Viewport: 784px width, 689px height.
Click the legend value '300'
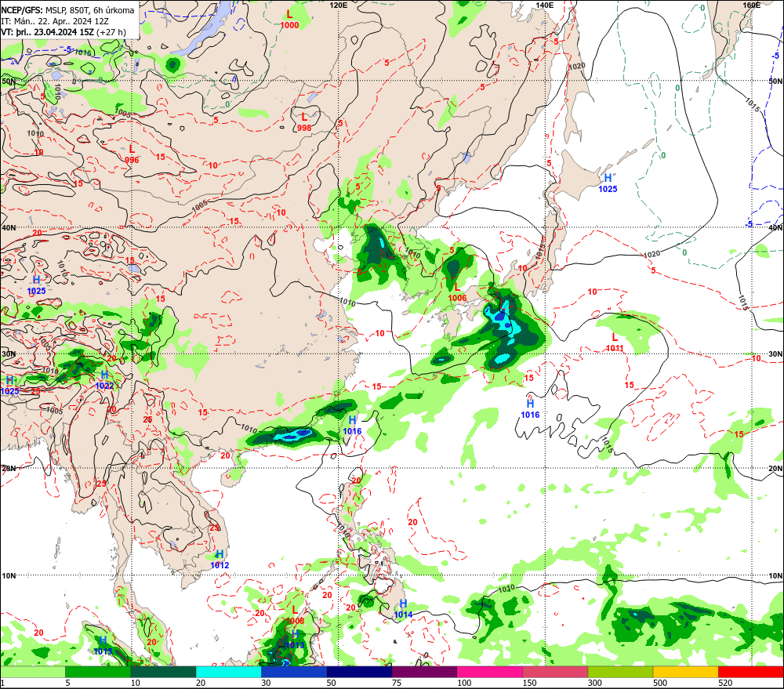(595, 683)
